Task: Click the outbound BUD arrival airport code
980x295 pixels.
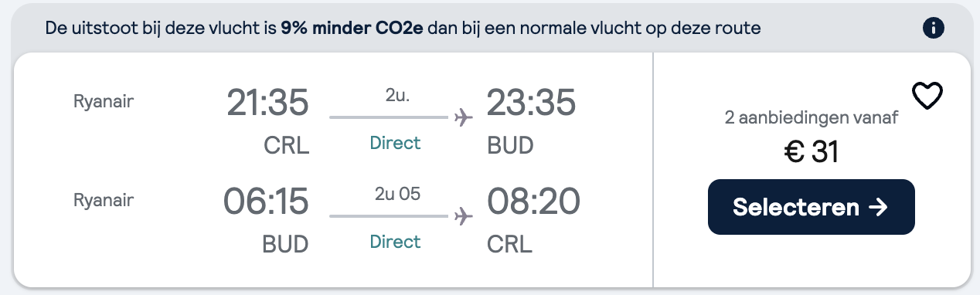Action: click(511, 145)
